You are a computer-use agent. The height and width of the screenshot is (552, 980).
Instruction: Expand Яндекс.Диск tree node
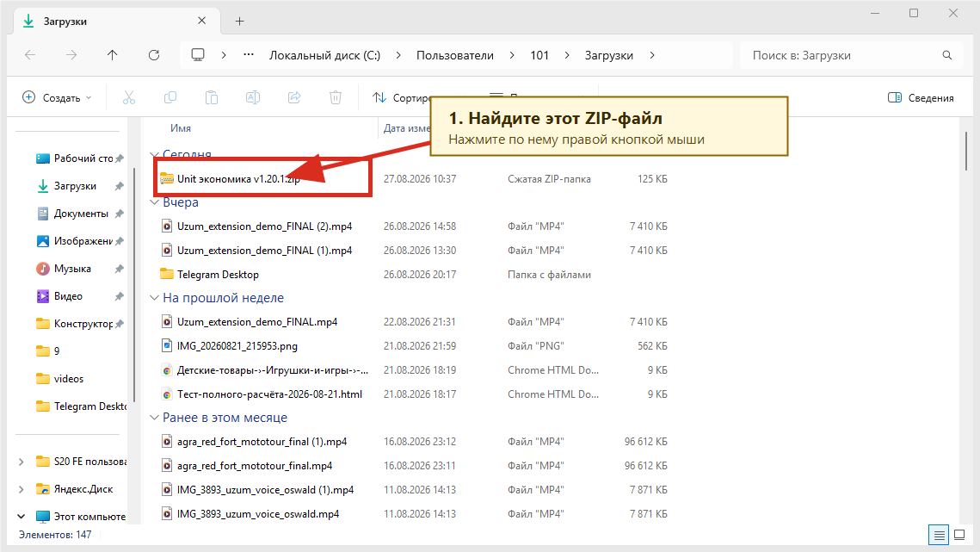[22, 489]
